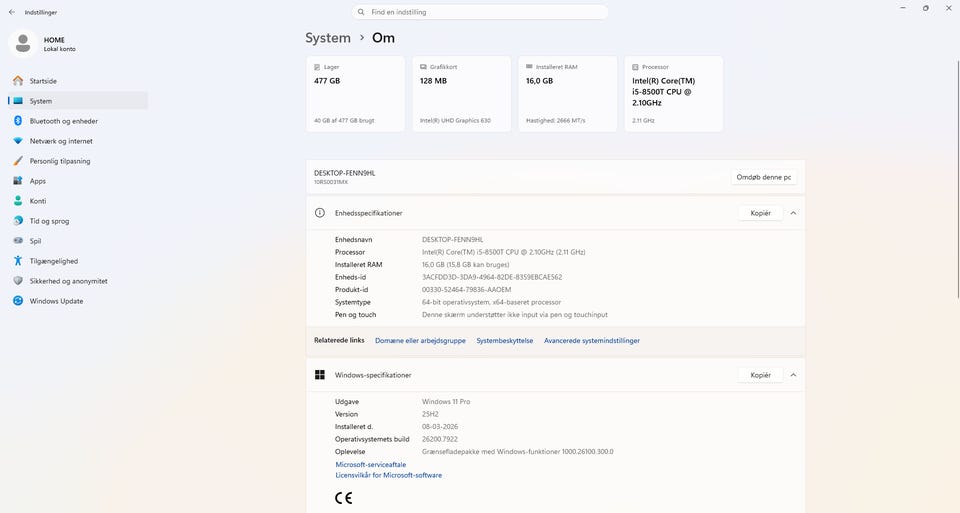Go back with the arrow button
The image size is (960, 513).
pyautogui.click(x=12, y=12)
